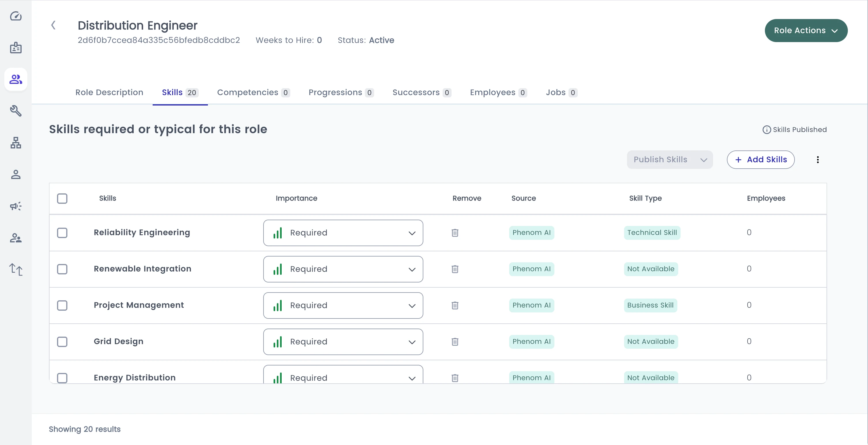
Task: Click the Technical Skill tag
Action: [x=652, y=233]
